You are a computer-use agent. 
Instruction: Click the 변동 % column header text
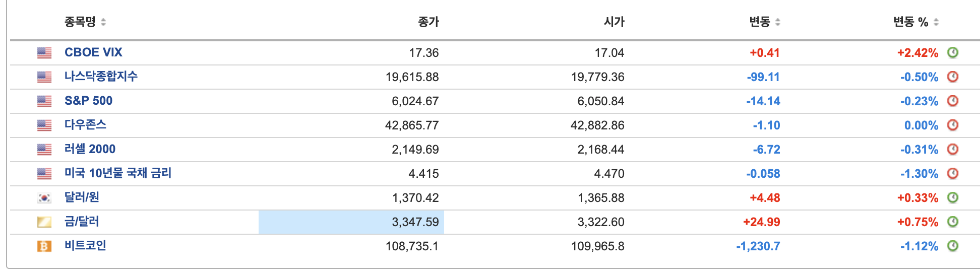pyautogui.click(x=911, y=22)
